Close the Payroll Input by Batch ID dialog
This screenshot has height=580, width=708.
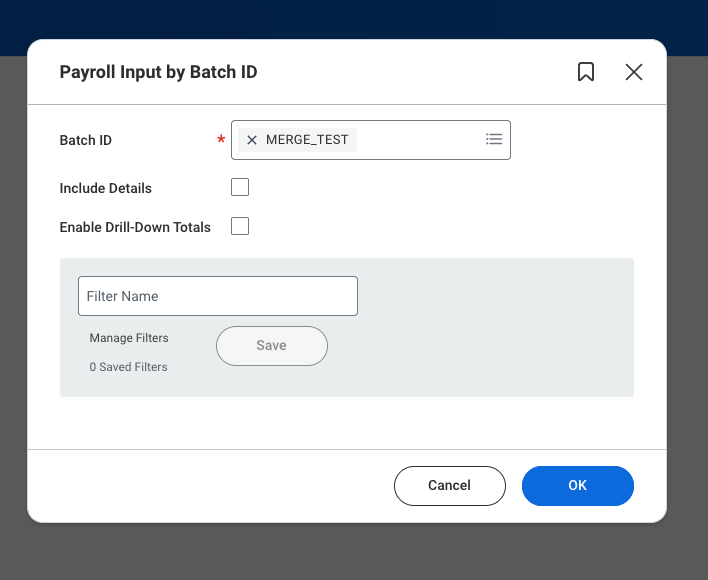[633, 72]
